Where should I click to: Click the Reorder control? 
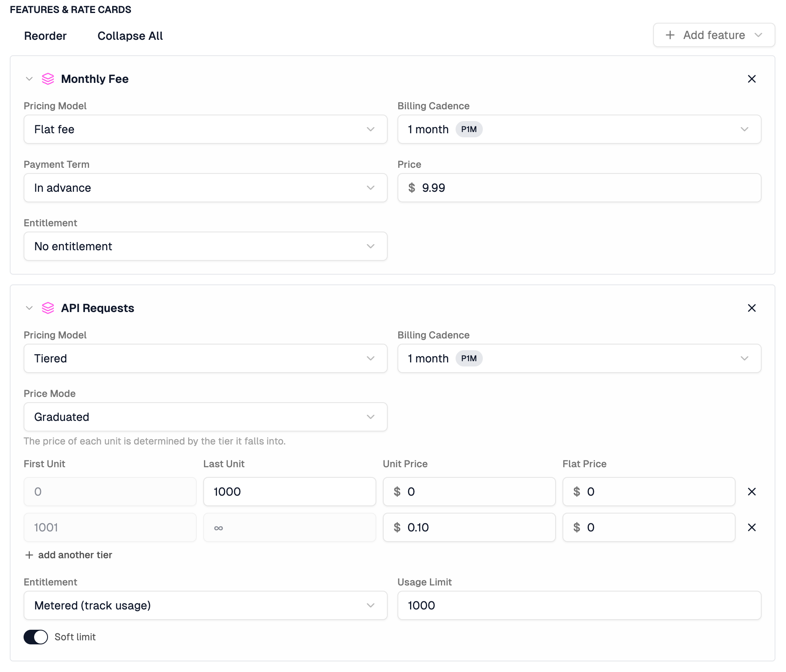point(45,36)
